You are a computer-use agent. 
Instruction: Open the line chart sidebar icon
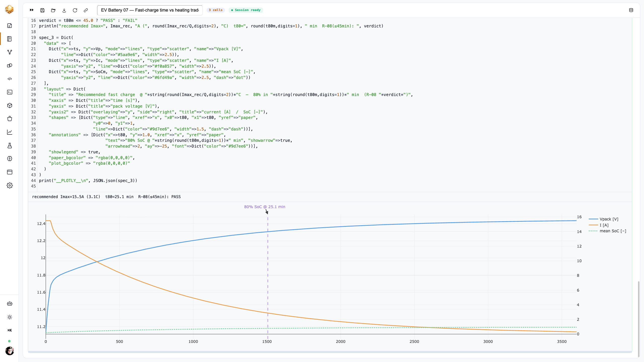click(10, 132)
